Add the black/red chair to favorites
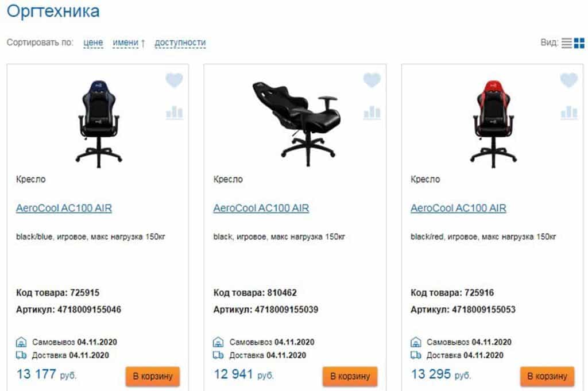 (x=569, y=80)
